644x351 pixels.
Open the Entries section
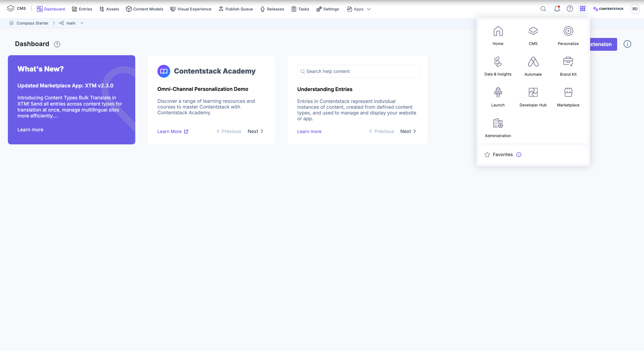(82, 9)
